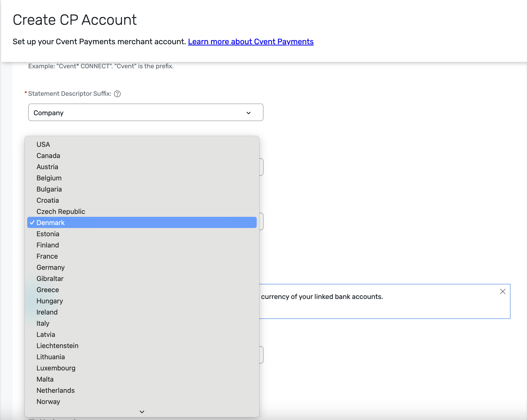
Task: Choose Hungary option
Action: click(x=142, y=301)
